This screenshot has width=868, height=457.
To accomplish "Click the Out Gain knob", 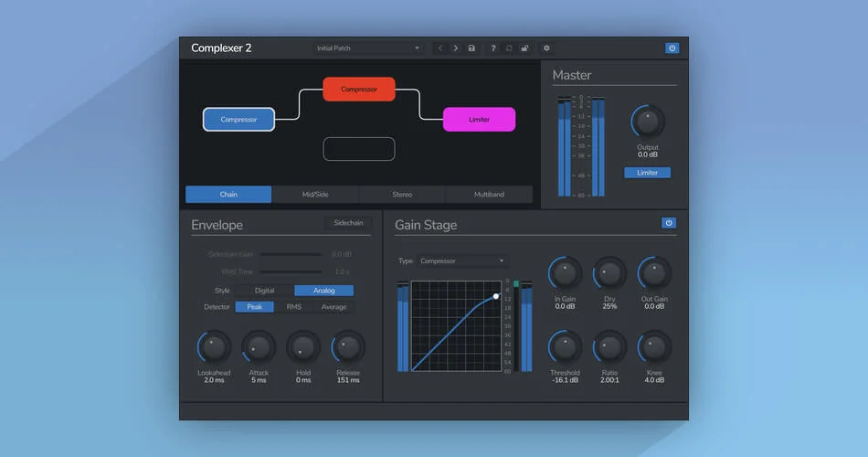I will click(654, 273).
